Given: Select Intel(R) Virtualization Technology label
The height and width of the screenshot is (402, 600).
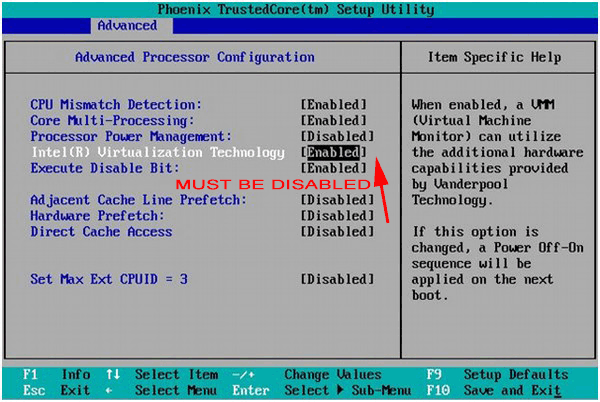Looking at the screenshot, I should [158, 152].
